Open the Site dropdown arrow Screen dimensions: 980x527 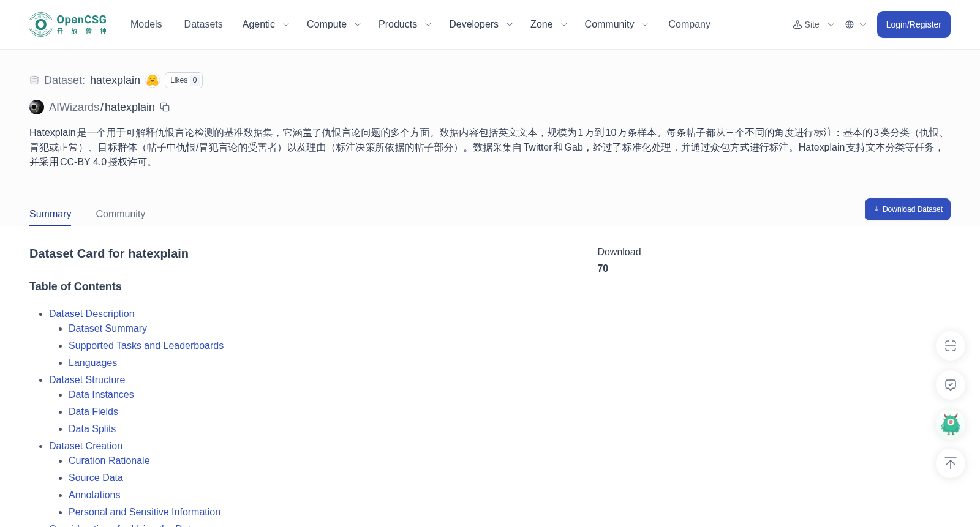831,24
